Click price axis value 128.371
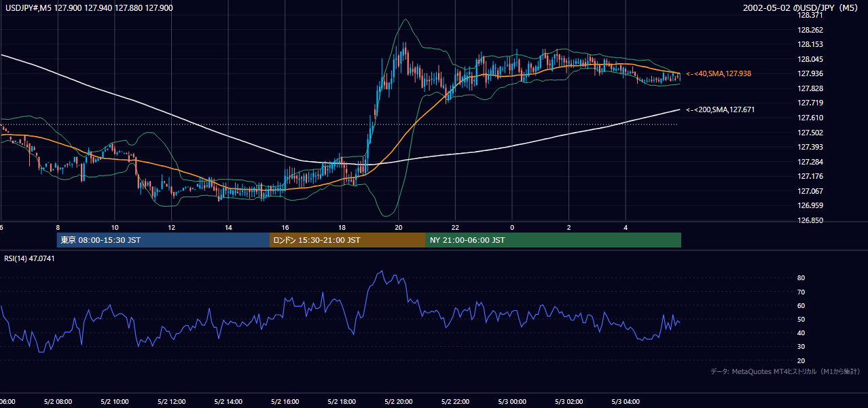868x408 pixels. pyautogui.click(x=811, y=16)
